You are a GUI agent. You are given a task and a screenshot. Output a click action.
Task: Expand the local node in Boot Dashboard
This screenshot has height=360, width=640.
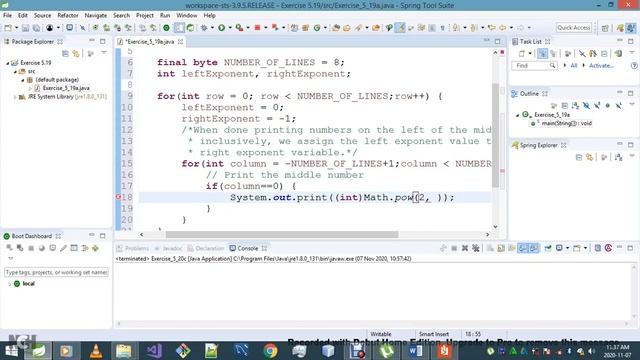pos(9,284)
